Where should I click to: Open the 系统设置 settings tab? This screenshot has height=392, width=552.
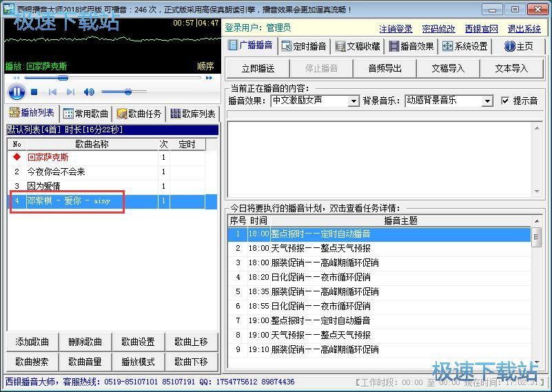tap(465, 46)
